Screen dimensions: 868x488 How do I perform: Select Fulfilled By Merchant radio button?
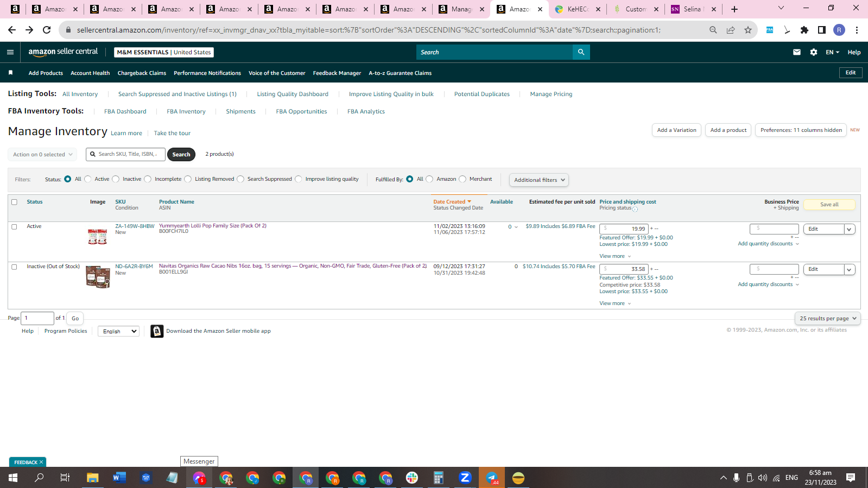[462, 179]
